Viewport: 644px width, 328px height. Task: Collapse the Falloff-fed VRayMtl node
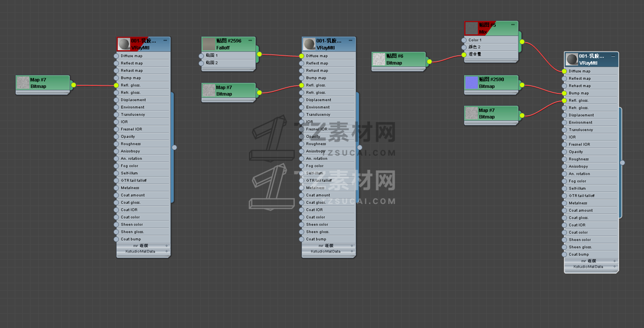pos(350,41)
